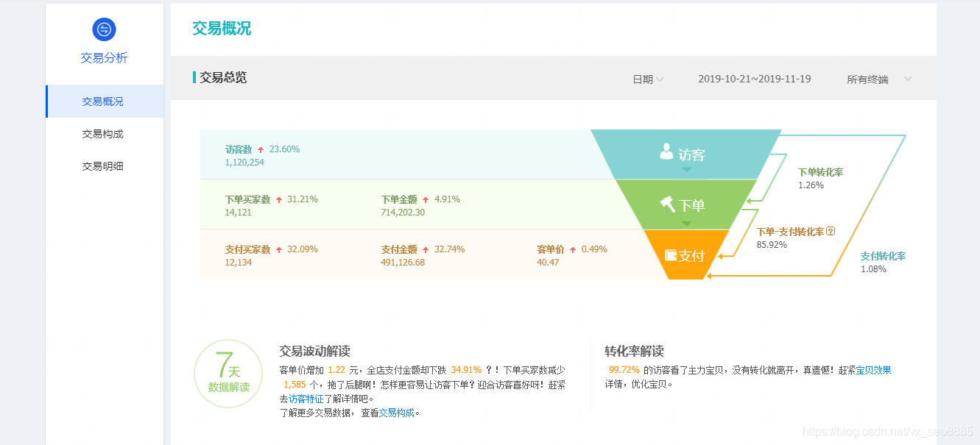
Task: Click the 32.74% growth figure
Action: tap(449, 249)
